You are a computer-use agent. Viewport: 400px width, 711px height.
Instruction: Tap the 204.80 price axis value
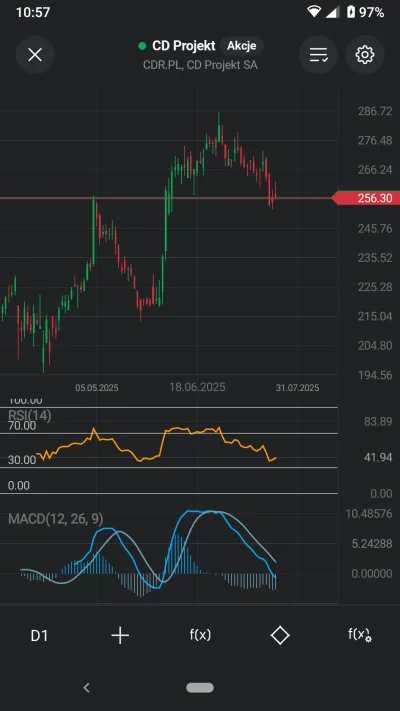coord(375,346)
